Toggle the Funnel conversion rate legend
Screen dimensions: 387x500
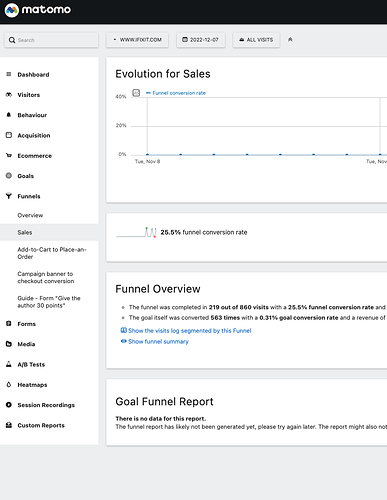click(176, 93)
